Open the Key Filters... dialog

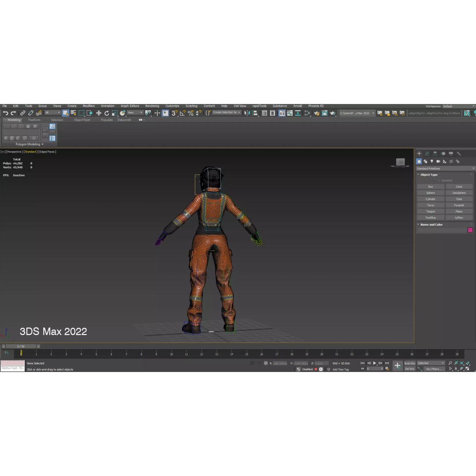pos(434,369)
